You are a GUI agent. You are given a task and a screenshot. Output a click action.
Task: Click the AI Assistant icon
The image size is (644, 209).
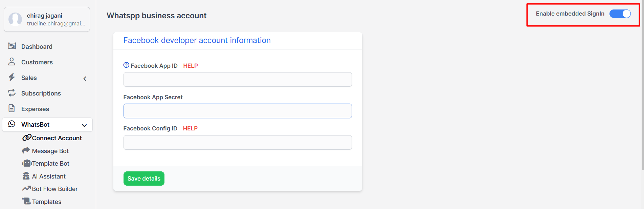(x=26, y=176)
